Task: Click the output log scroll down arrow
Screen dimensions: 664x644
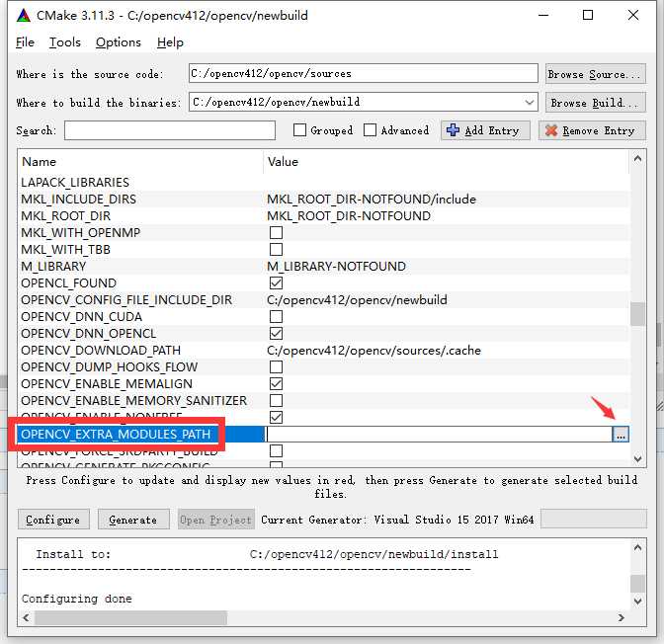Action: coord(637,601)
